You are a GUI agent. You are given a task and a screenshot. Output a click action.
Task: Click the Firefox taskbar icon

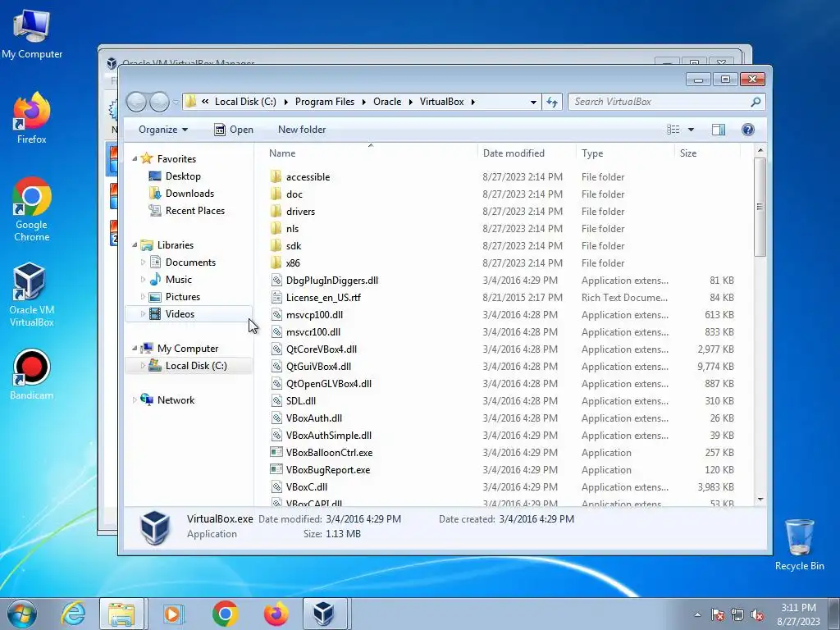276,614
